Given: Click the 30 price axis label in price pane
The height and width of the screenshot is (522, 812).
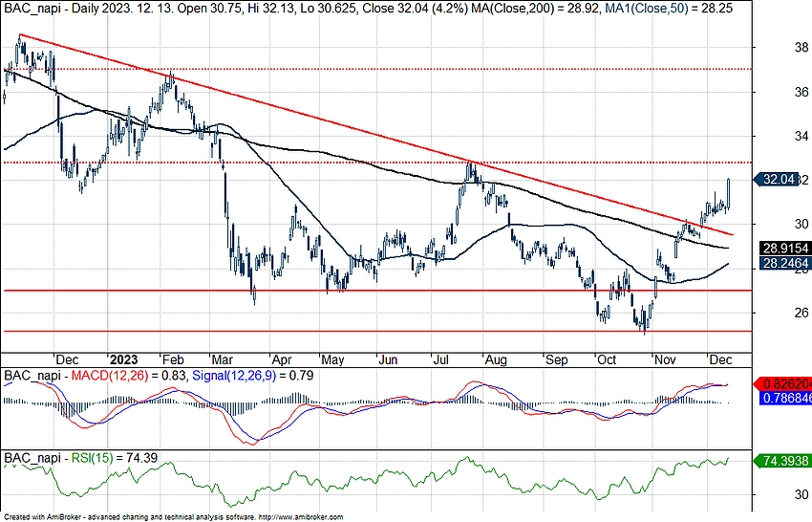Looking at the screenshot, I should 801,224.
